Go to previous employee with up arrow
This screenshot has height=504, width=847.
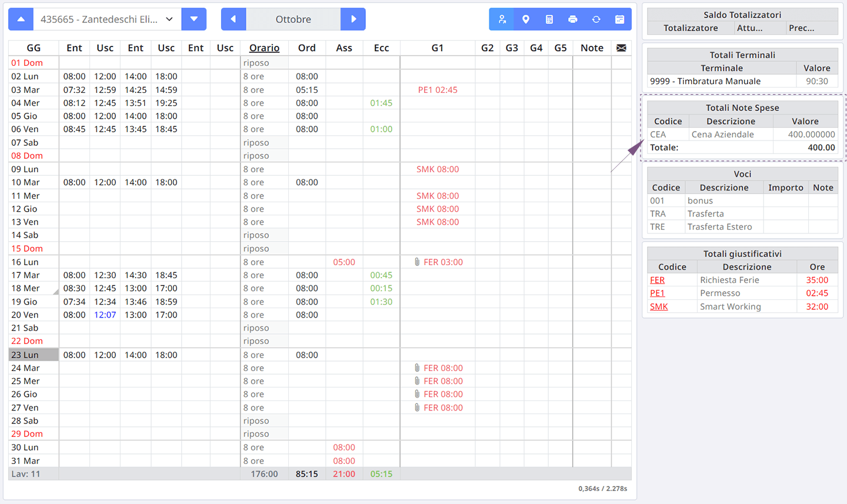tap(21, 19)
